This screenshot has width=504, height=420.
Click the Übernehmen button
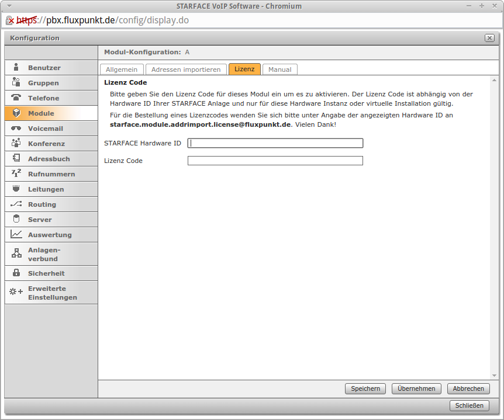pyautogui.click(x=416, y=388)
